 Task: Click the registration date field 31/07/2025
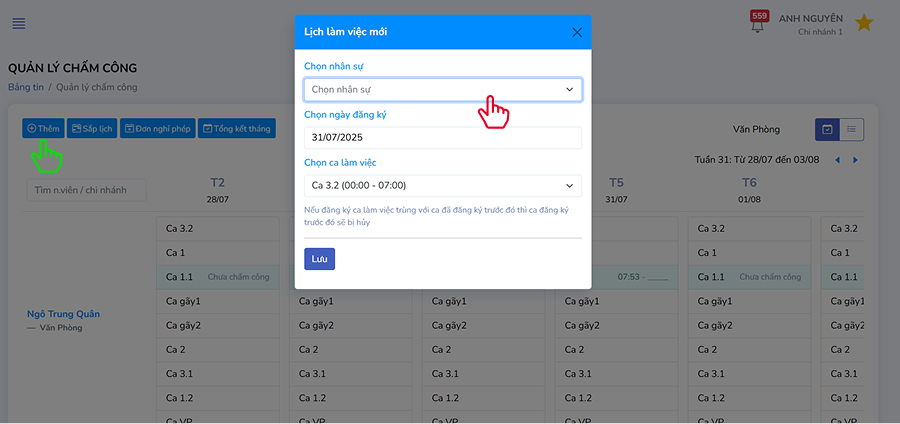click(443, 138)
